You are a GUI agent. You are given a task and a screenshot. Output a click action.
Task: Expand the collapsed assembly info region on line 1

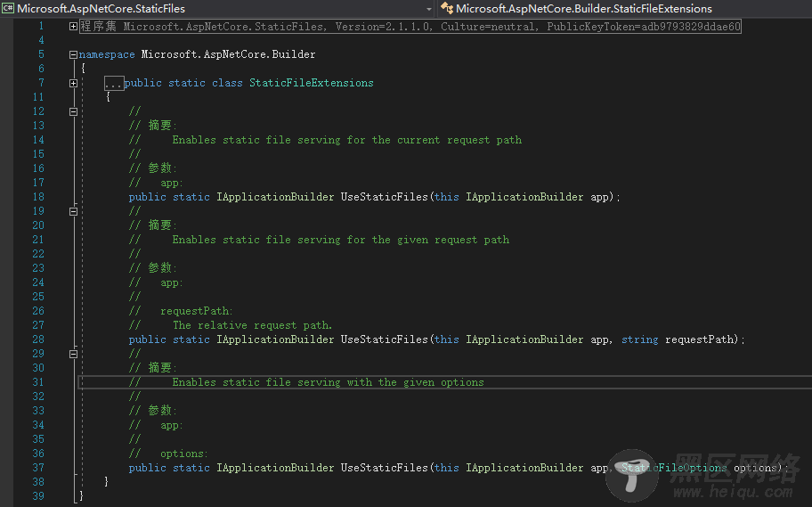pyautogui.click(x=74, y=27)
